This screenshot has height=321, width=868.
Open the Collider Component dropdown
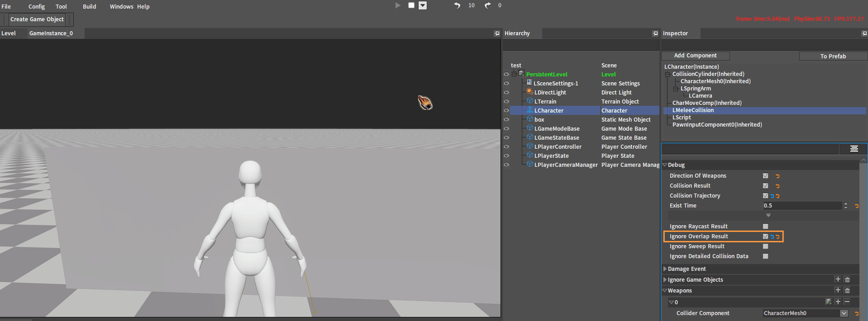point(844,313)
